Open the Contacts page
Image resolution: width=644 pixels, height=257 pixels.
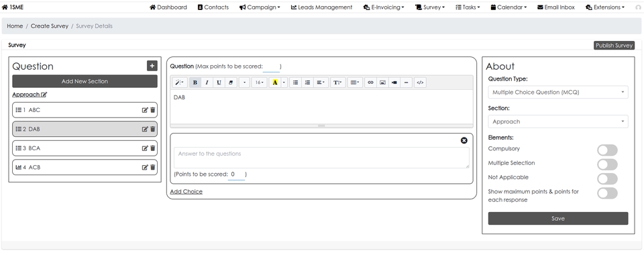pos(213,7)
